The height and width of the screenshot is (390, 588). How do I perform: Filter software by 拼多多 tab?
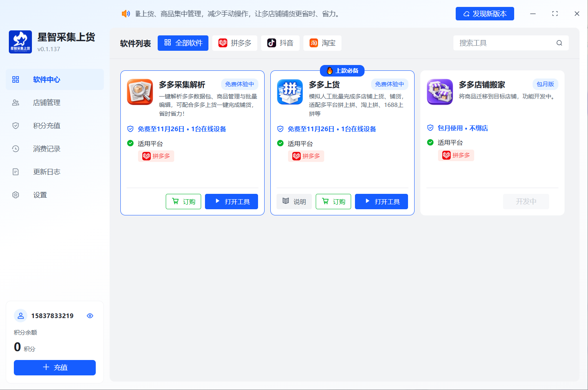(x=235, y=43)
